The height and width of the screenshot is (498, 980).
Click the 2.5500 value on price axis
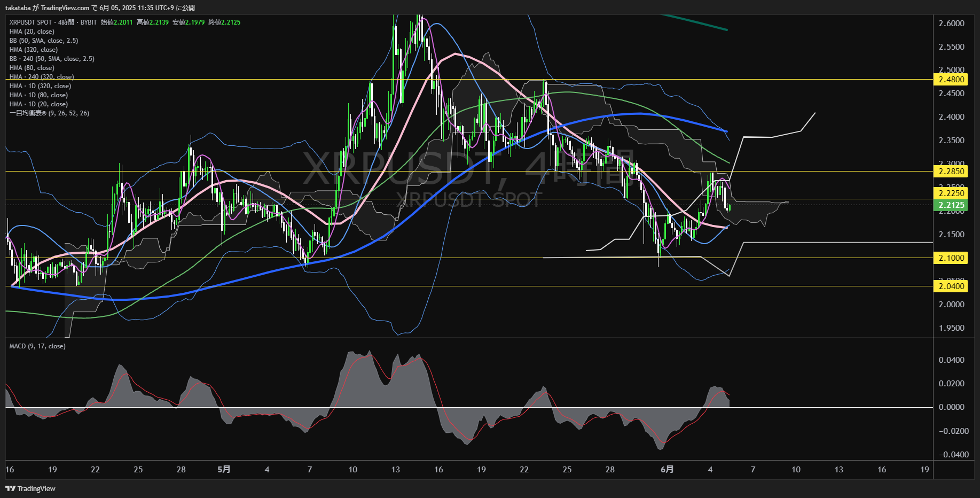pyautogui.click(x=951, y=47)
